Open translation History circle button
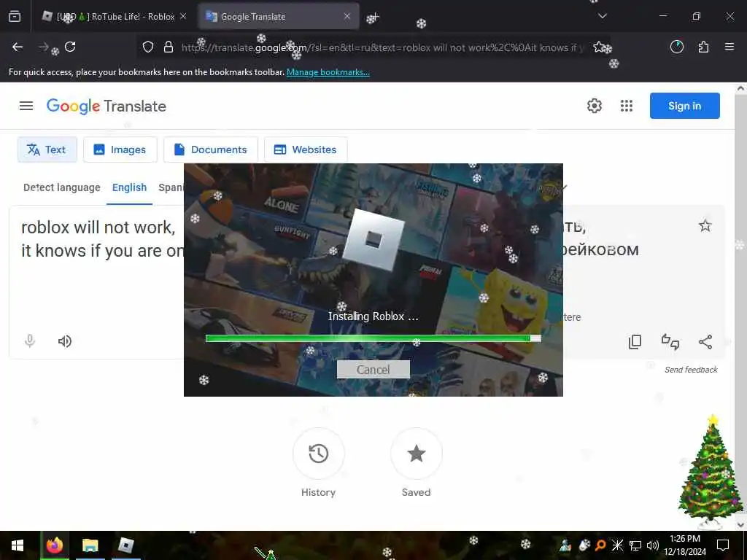The height and width of the screenshot is (560, 747). [319, 454]
